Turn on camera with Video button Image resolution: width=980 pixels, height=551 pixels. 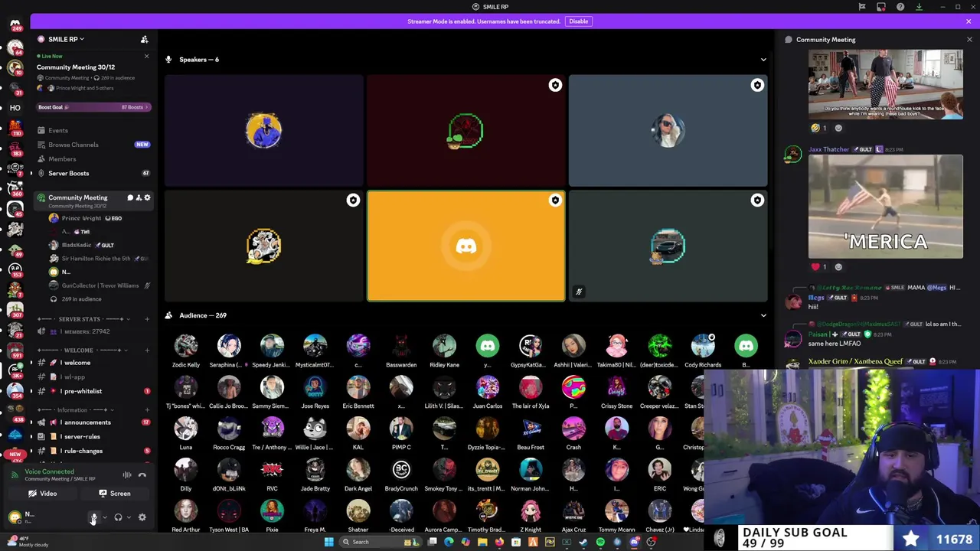[44, 494]
